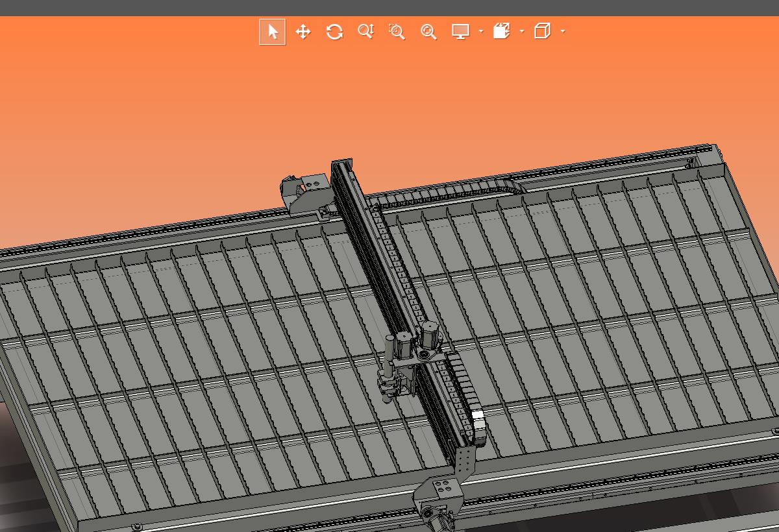Activate the rotate view tool
This screenshot has width=779, height=532.
point(334,32)
